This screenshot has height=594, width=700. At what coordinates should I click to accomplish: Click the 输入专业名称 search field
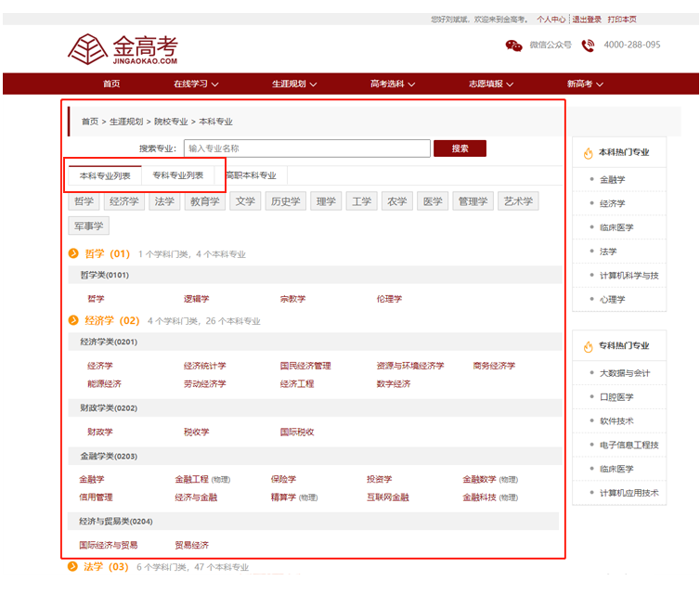306,148
